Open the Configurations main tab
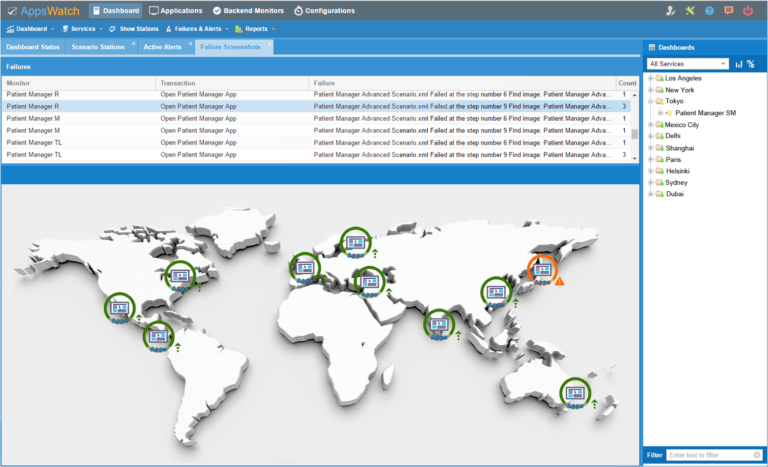The width and height of the screenshot is (768, 467). 324,10
